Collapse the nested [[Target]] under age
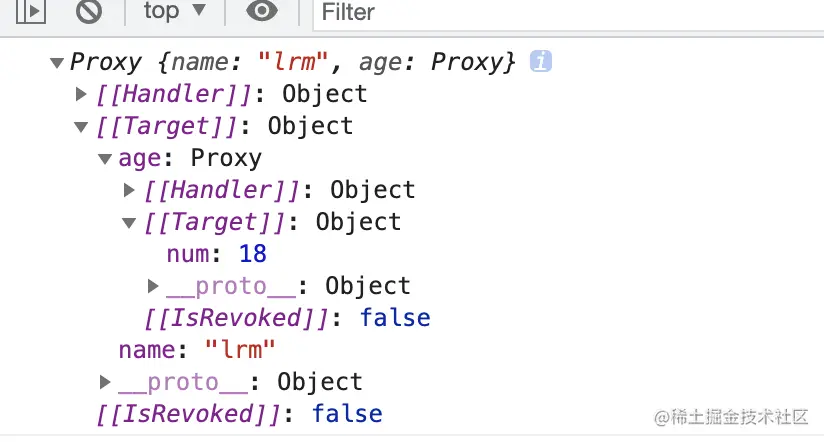This screenshot has height=442, width=824. click(x=129, y=223)
